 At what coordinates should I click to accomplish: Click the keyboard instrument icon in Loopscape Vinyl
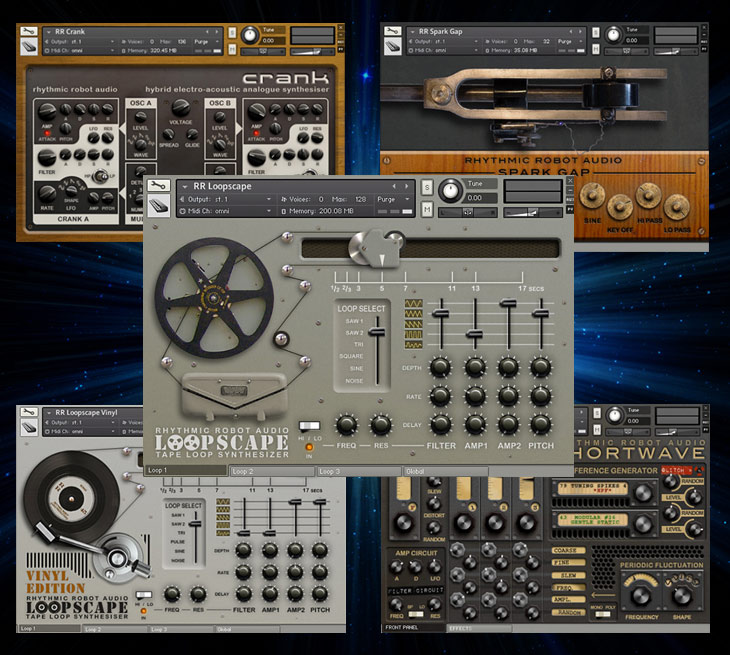29,427
